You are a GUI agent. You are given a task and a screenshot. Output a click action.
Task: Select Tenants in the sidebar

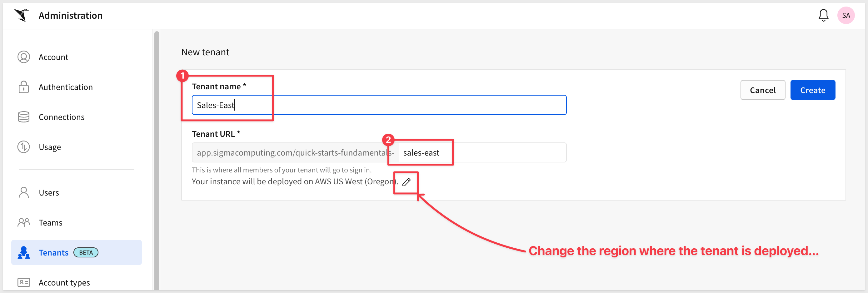tap(53, 253)
